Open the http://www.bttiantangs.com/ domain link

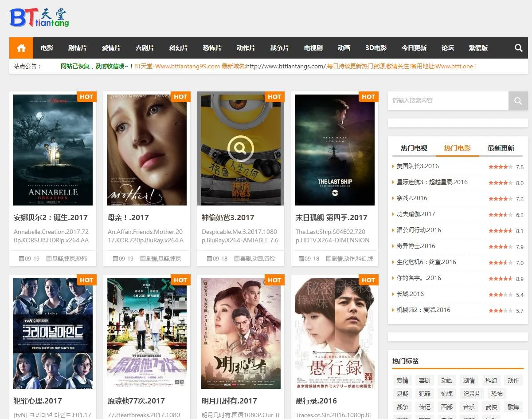pyautogui.click(x=286, y=66)
